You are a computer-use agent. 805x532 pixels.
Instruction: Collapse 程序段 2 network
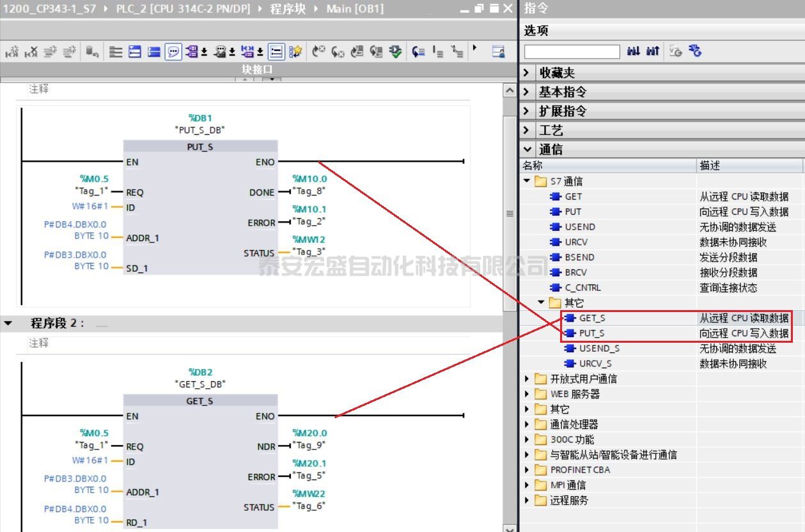(x=8, y=324)
